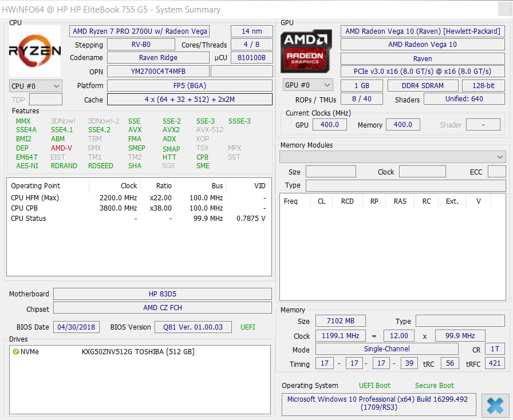
Task: Click the BIOS Version Q81 Ver. 01.00.03
Action: pos(193,327)
